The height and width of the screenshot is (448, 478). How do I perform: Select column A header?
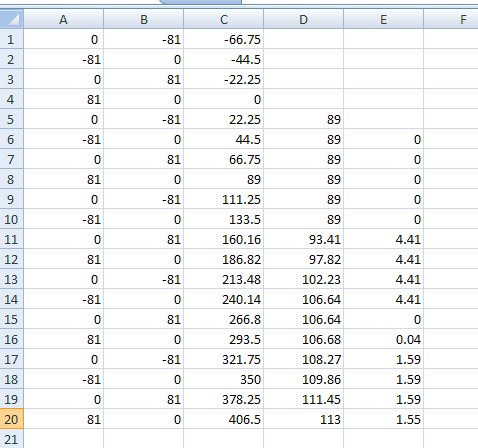pos(63,19)
